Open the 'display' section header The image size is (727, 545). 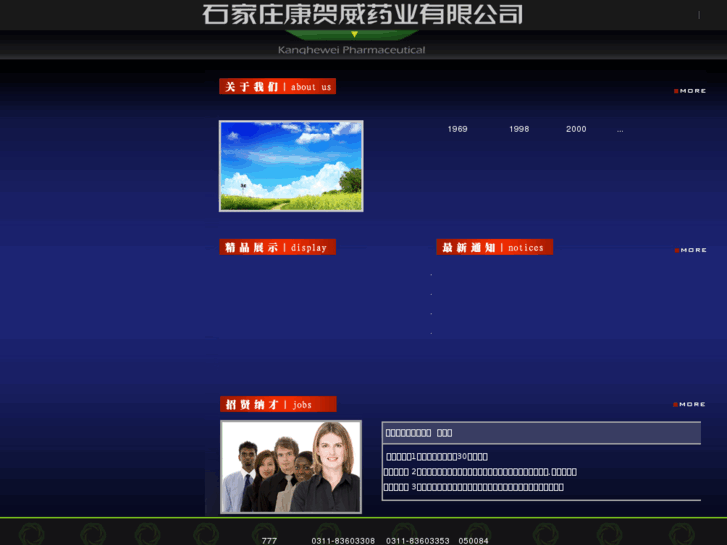click(x=277, y=247)
